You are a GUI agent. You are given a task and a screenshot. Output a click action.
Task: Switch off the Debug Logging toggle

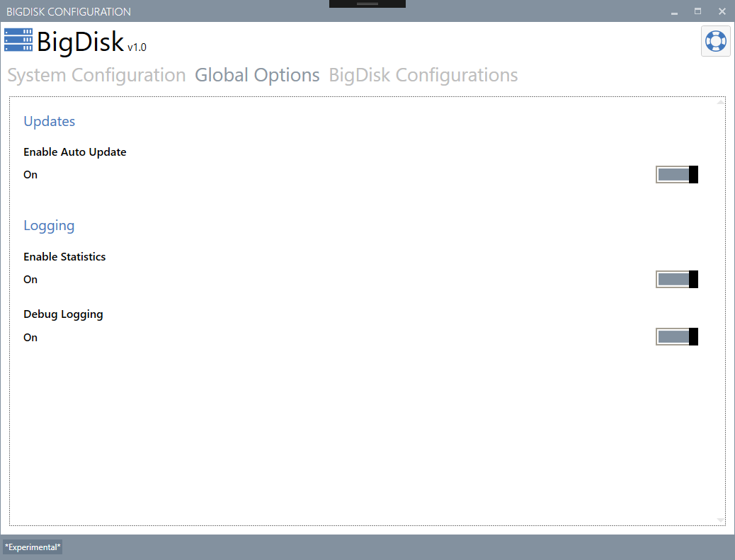click(677, 337)
